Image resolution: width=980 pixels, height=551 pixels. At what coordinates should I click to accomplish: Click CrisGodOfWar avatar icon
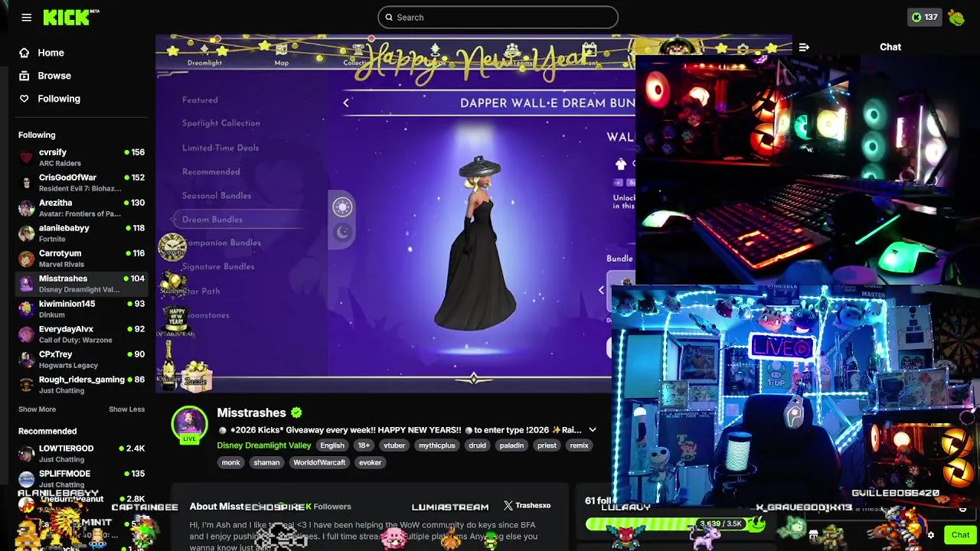[x=27, y=183]
